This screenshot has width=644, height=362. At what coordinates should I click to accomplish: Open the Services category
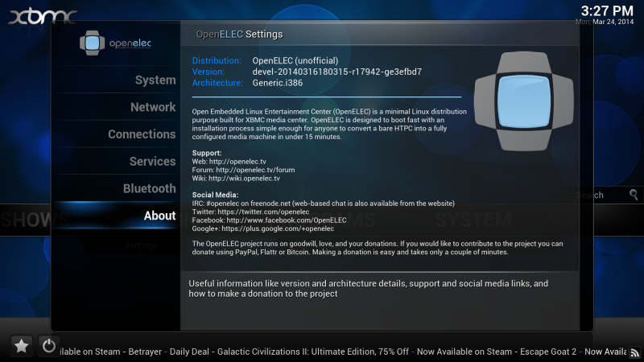click(x=152, y=161)
